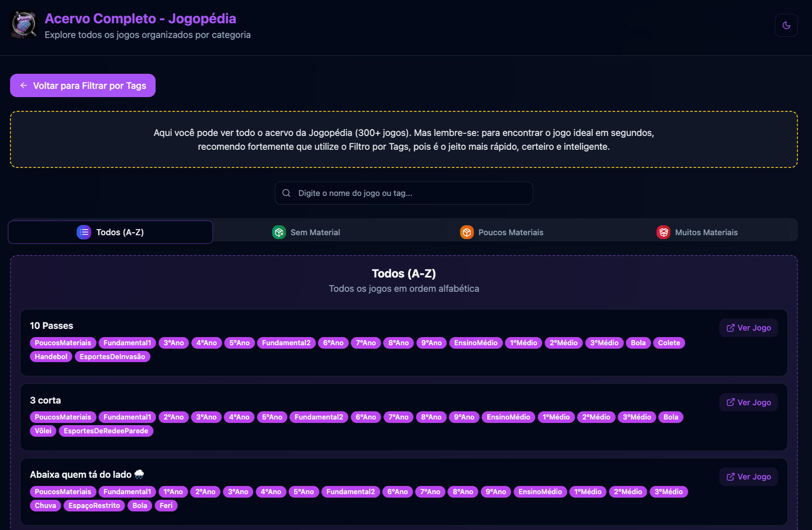This screenshot has width=812, height=530.
Task: Open Ver Jogo for Abaixa quem tá do lado
Action: coord(749,477)
